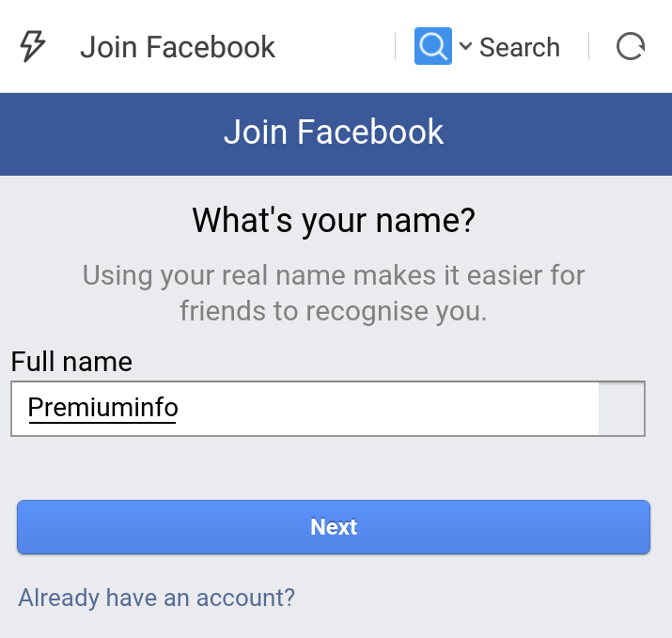Screen dimensions: 672x638
Task: Select the "What's your name?" heading
Action: [334, 220]
